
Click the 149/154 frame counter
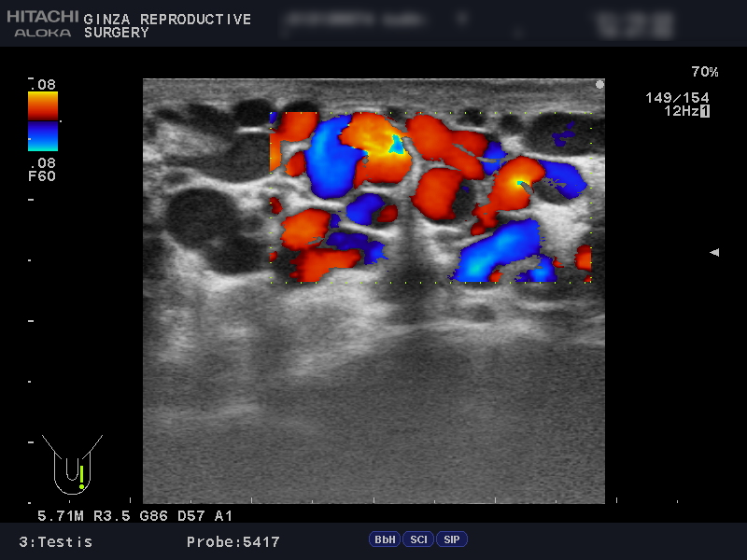(x=677, y=97)
